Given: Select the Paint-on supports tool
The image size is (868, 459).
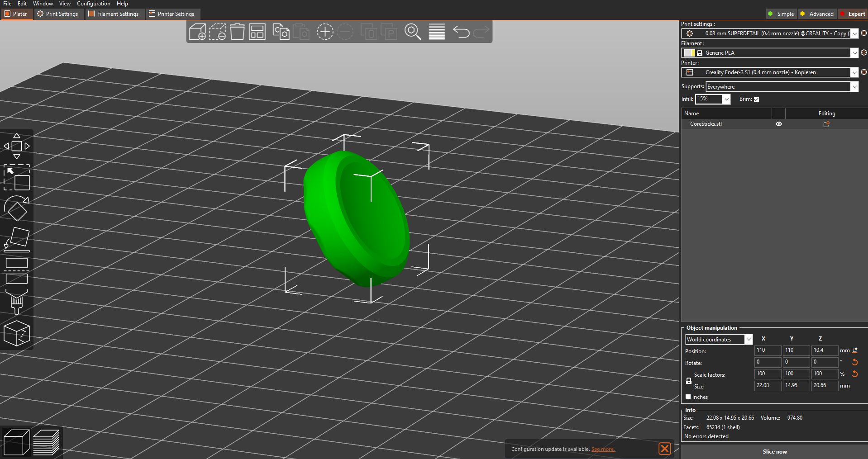Looking at the screenshot, I should click(x=17, y=302).
